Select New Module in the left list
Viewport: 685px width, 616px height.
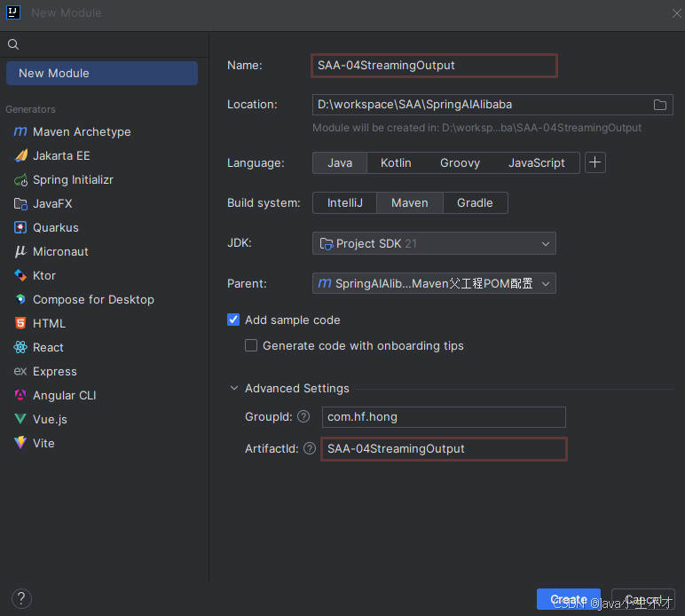click(x=102, y=73)
